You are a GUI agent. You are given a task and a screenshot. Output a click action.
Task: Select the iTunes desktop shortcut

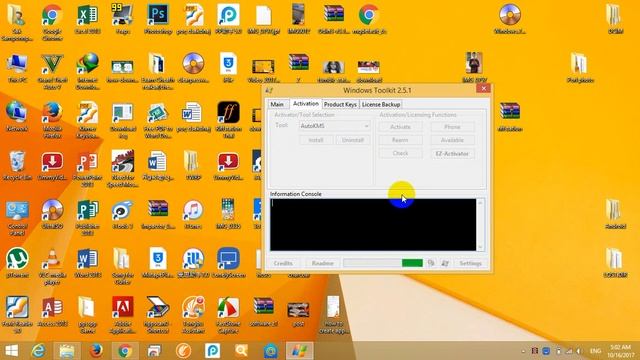[x=193, y=214]
